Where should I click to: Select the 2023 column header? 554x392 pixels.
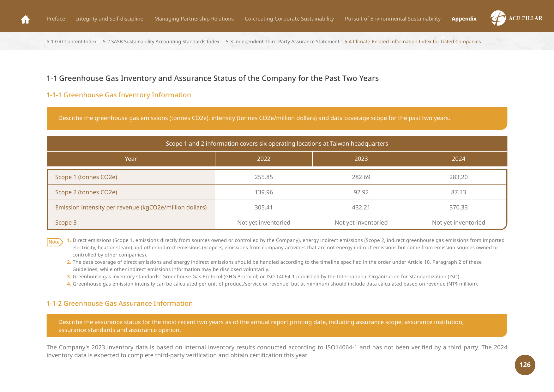pos(361,159)
